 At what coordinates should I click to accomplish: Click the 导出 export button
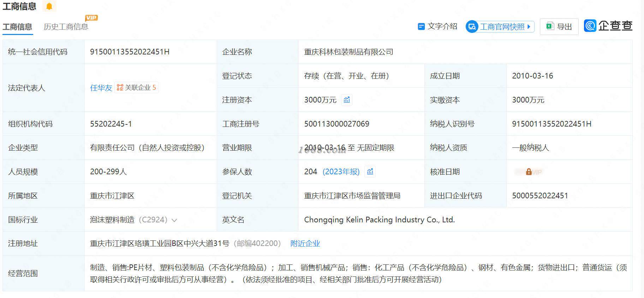559,27
